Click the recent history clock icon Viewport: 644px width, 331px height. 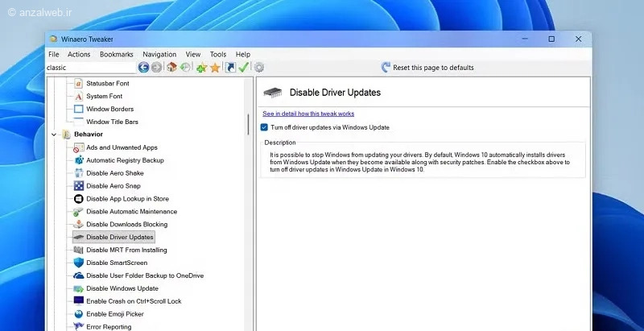[186, 68]
